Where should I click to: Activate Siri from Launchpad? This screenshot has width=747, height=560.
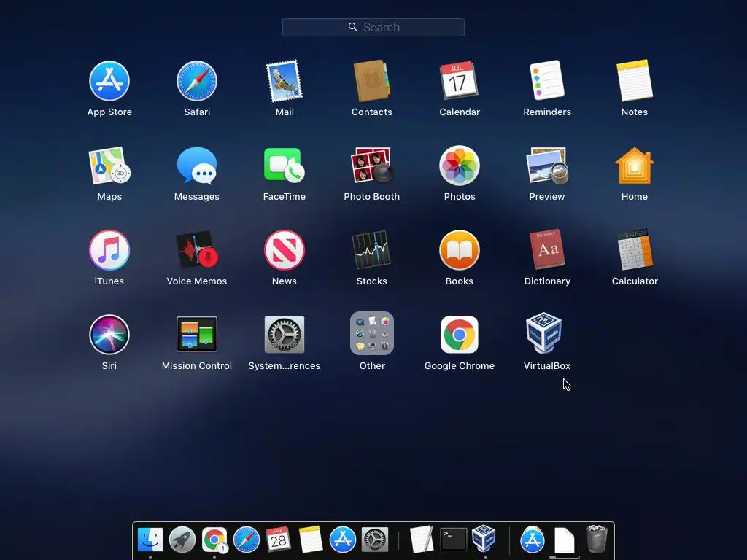(109, 334)
